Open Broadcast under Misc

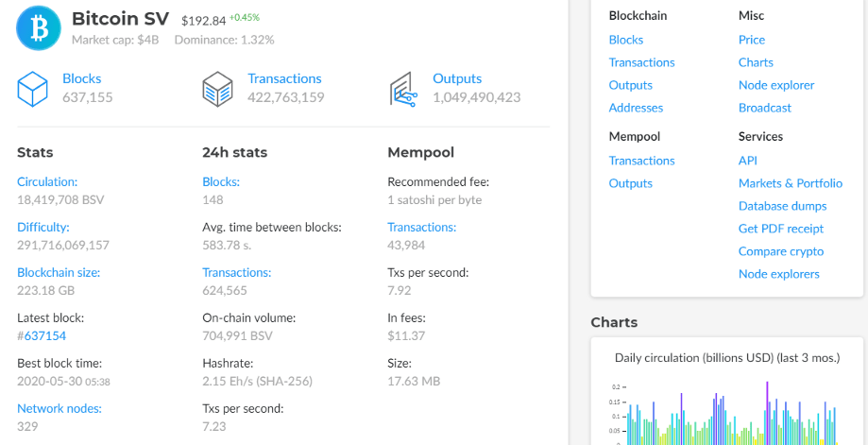click(x=765, y=108)
